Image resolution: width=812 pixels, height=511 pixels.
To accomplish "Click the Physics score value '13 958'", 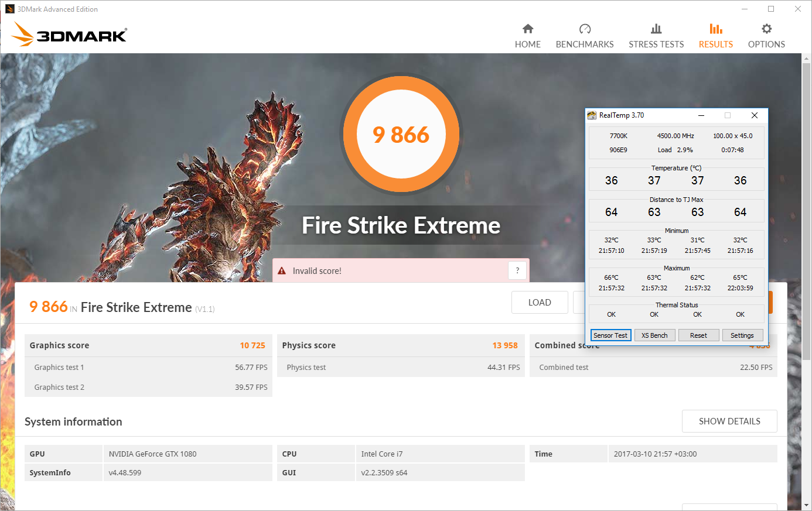I will (x=505, y=345).
